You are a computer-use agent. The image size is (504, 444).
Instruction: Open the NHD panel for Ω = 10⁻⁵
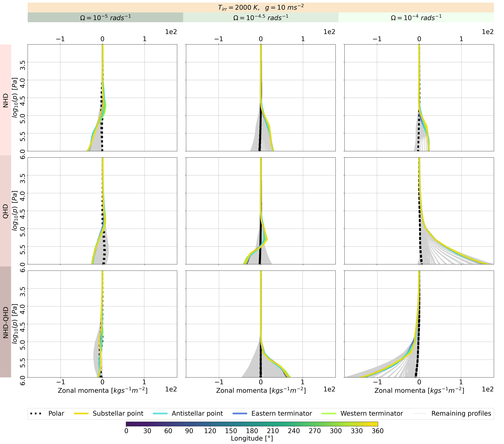pyautogui.click(x=102, y=98)
